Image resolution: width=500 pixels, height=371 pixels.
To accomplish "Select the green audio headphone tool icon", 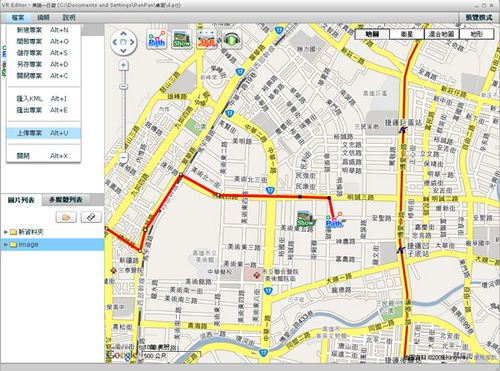I will point(232,40).
